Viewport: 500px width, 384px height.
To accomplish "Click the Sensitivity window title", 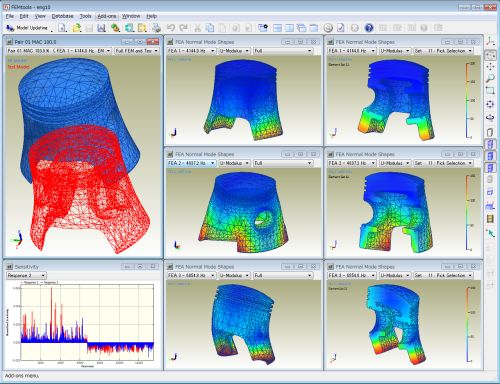I will [x=27, y=267].
